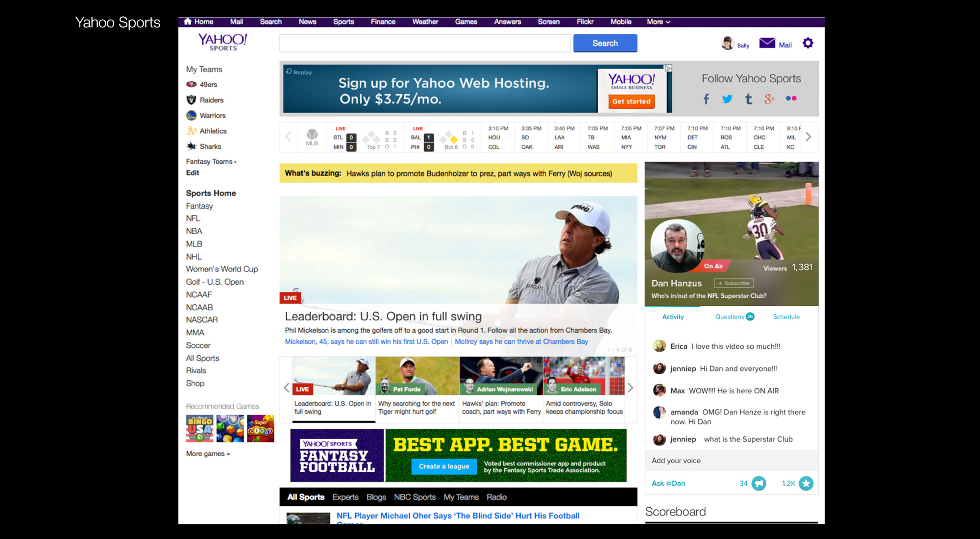Click the Twitter bird icon
Screen dimensions: 980x539
727,99
